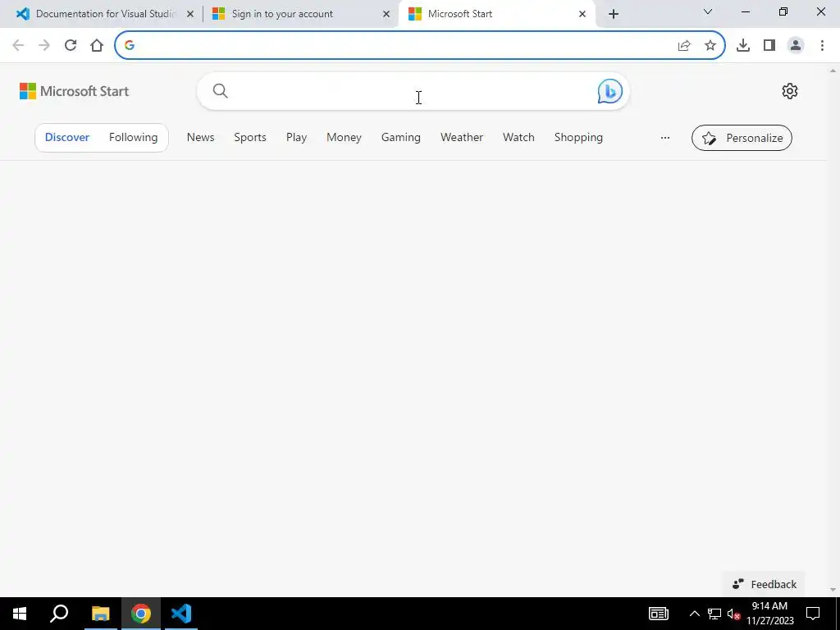Click the Bing chat icon in search box
Screen dimensions: 840x630
(x=609, y=91)
